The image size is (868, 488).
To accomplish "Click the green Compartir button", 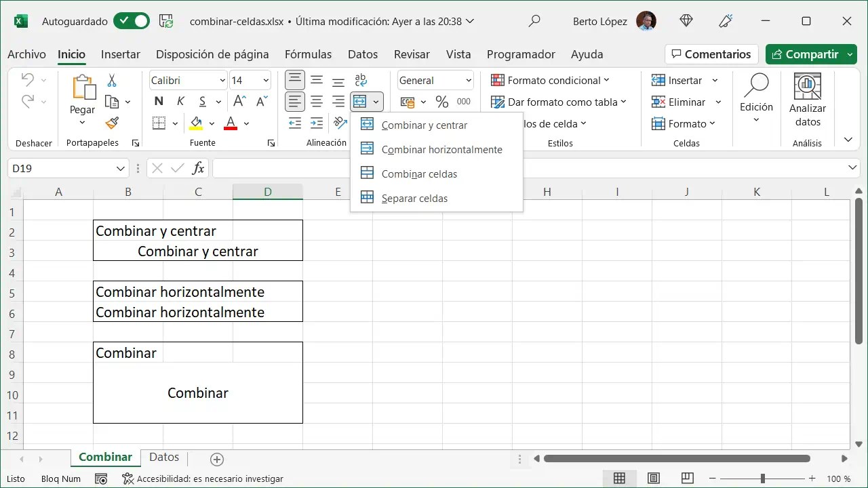I will click(811, 54).
